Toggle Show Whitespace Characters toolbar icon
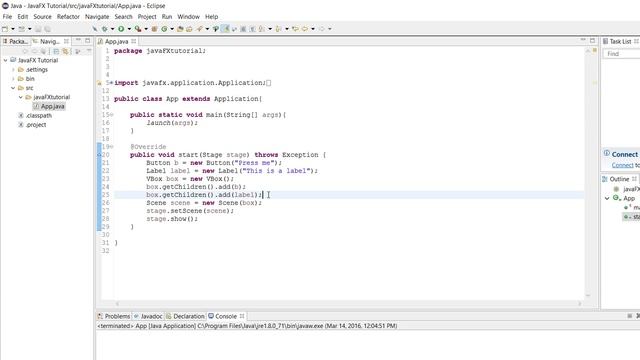The image size is (640, 360). (x=252, y=29)
